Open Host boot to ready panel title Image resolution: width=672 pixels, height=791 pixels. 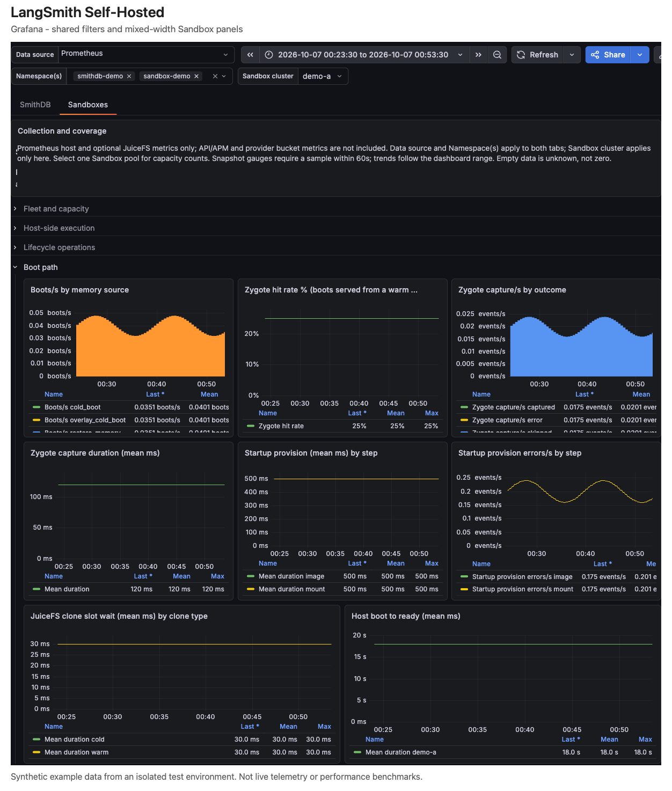point(406,616)
